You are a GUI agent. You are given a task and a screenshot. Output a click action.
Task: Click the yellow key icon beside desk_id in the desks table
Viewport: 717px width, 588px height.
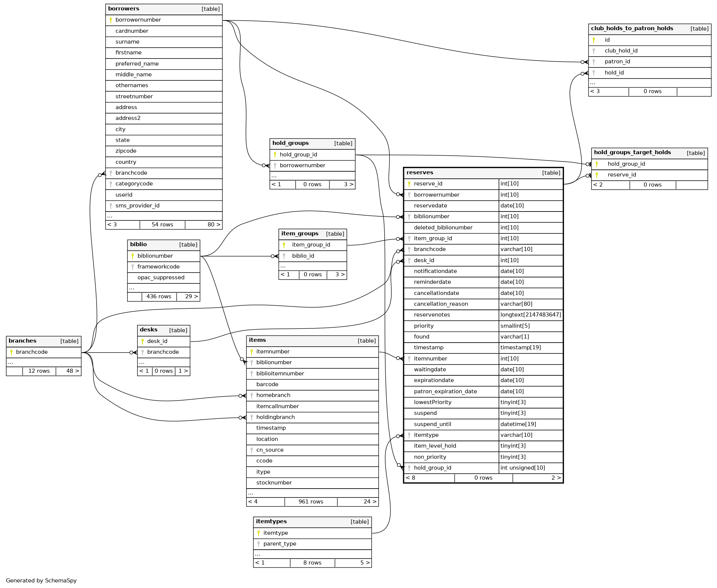(142, 341)
